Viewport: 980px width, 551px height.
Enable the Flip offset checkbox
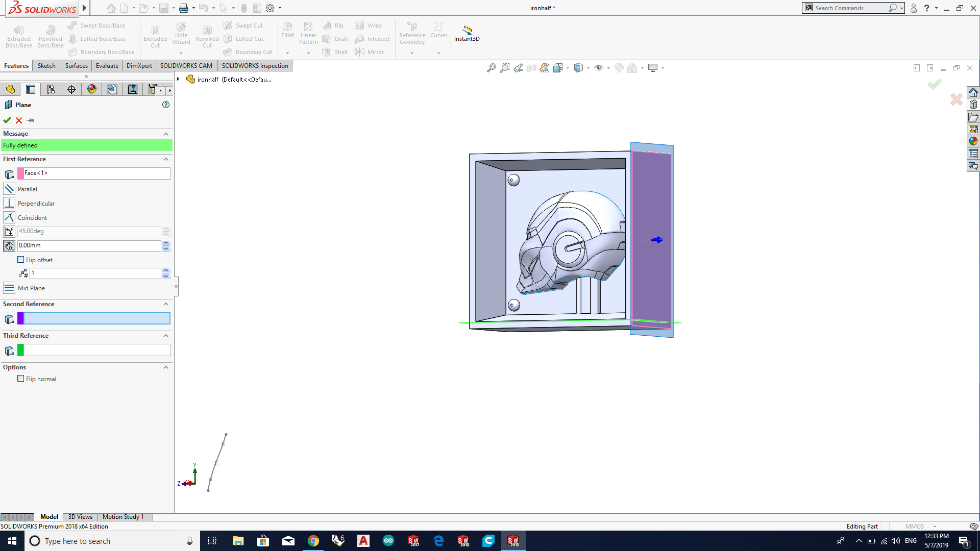(21, 260)
